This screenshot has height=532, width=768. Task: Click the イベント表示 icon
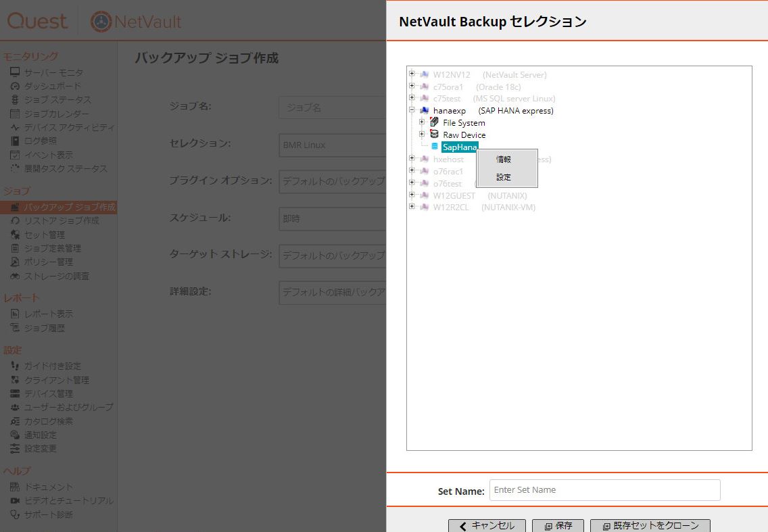coord(15,155)
